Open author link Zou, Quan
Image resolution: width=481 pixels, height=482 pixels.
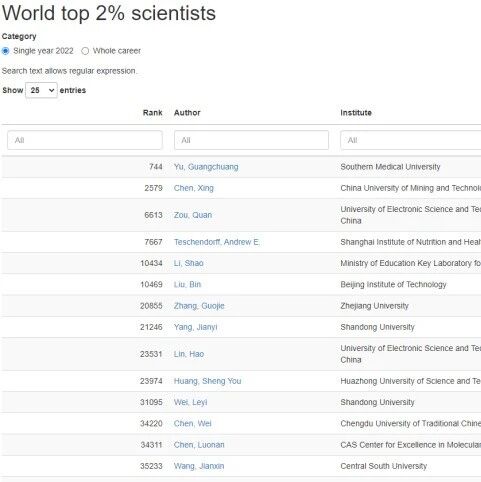coord(193,215)
